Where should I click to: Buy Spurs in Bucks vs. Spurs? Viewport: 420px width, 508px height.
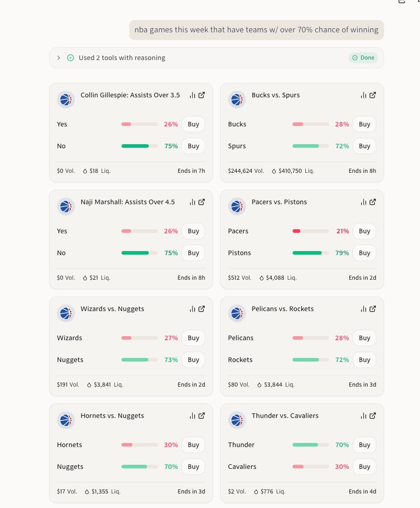point(364,146)
